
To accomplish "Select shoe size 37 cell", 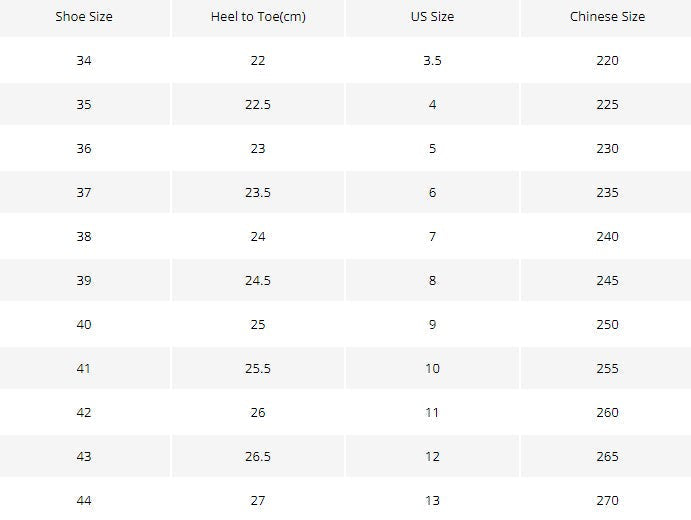I will pyautogui.click(x=84, y=193).
